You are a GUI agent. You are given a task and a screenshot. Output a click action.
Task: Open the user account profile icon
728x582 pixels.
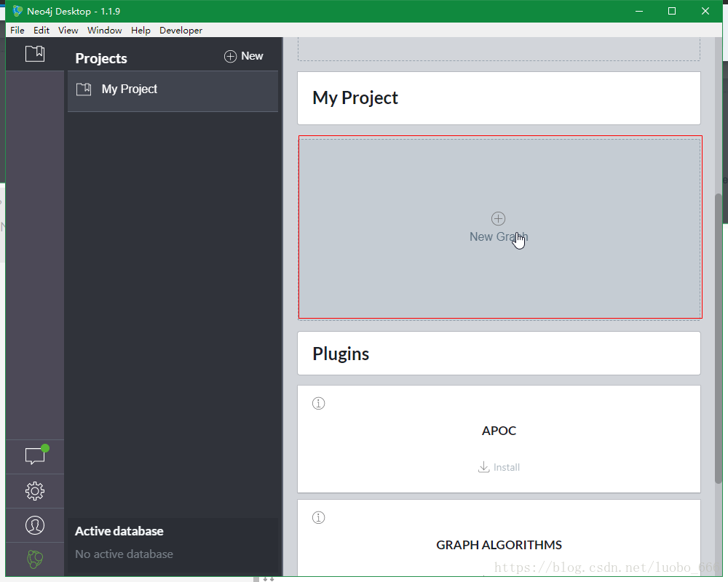[35, 525]
